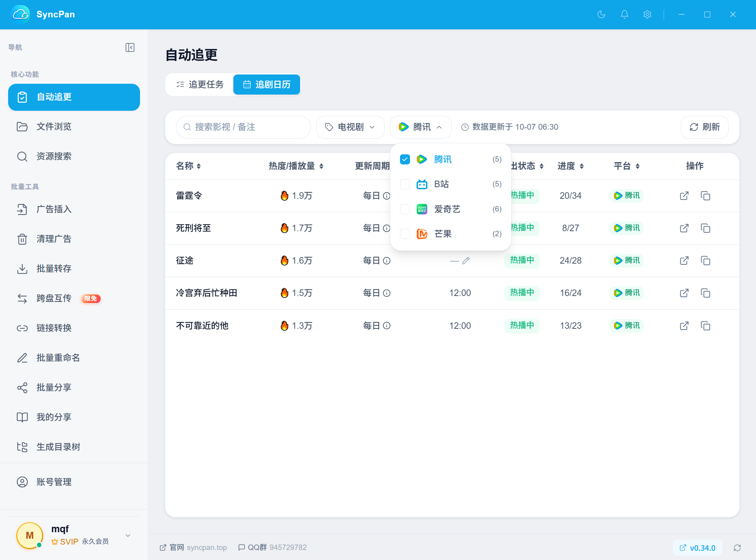Show info for 征途 update cycle
756x560 pixels.
(386, 261)
